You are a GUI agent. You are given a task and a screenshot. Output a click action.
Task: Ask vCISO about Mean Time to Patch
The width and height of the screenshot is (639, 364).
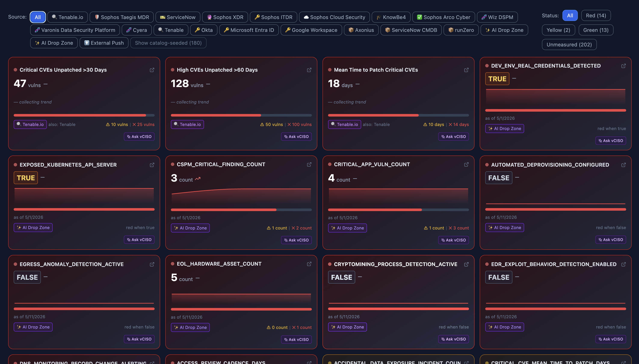pyautogui.click(x=454, y=136)
